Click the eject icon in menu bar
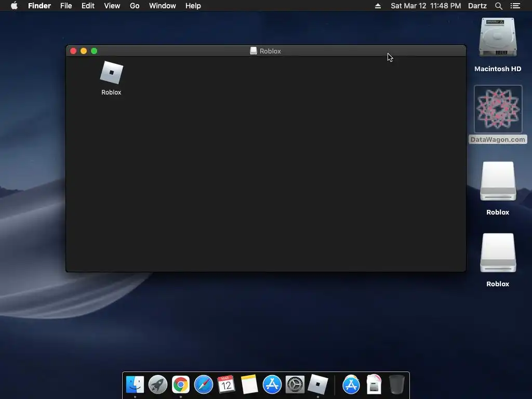This screenshot has width=532, height=399. pyautogui.click(x=378, y=6)
